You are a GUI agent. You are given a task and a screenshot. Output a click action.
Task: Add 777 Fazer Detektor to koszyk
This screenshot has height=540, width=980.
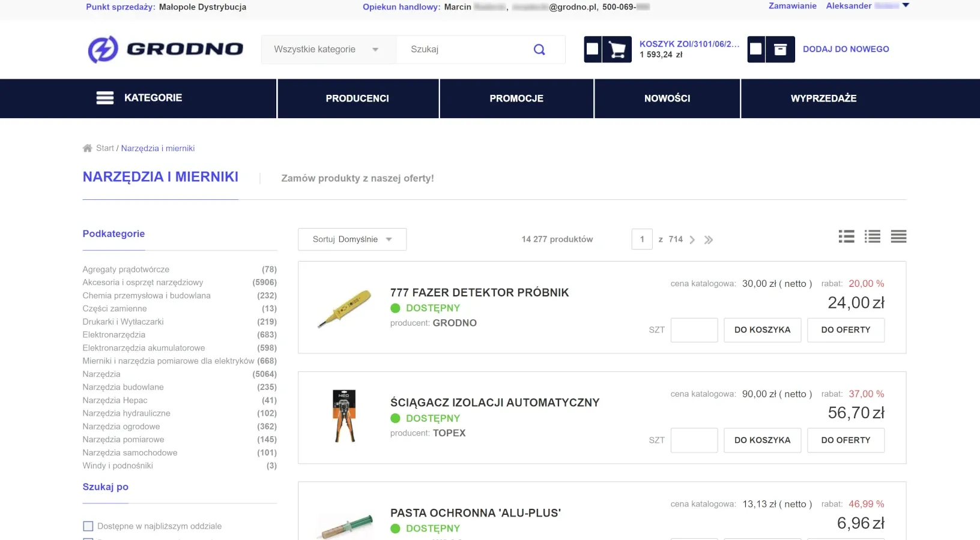click(x=763, y=330)
